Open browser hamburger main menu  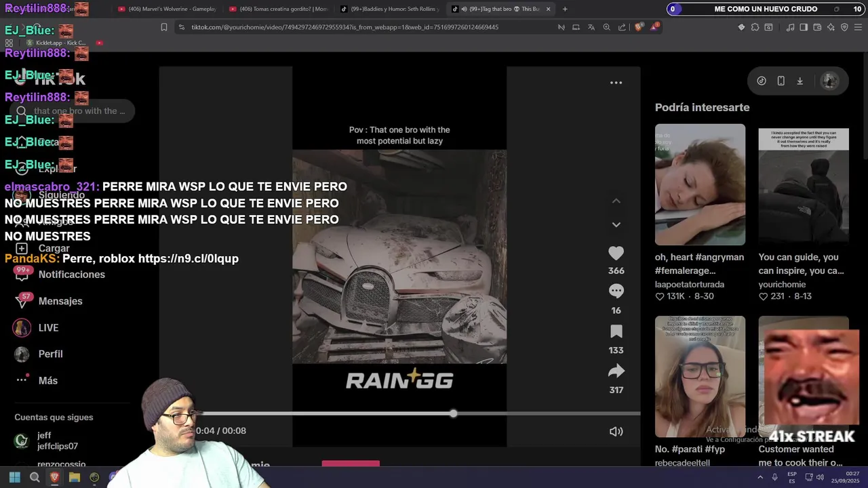(x=858, y=27)
